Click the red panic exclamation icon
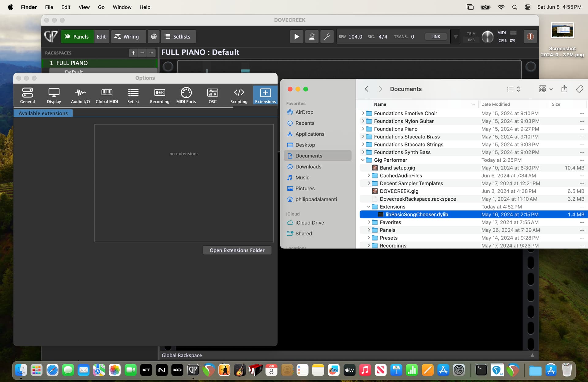The height and width of the screenshot is (382, 588). [530, 37]
